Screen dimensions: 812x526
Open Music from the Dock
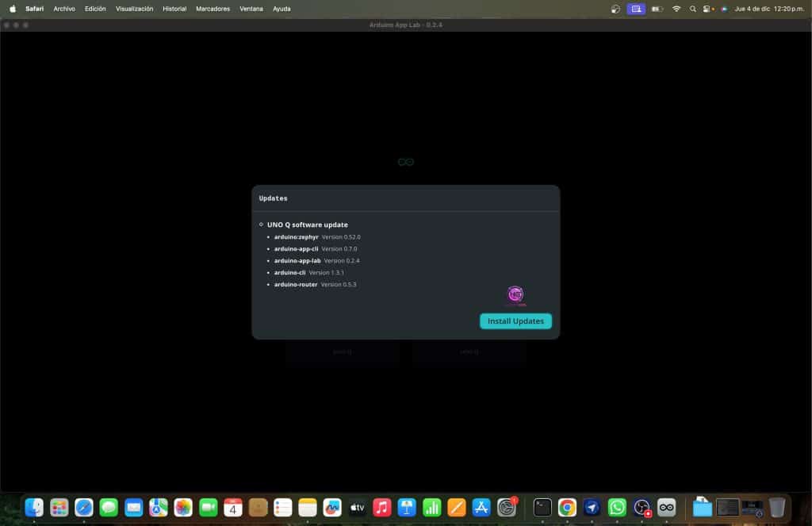[382, 507]
